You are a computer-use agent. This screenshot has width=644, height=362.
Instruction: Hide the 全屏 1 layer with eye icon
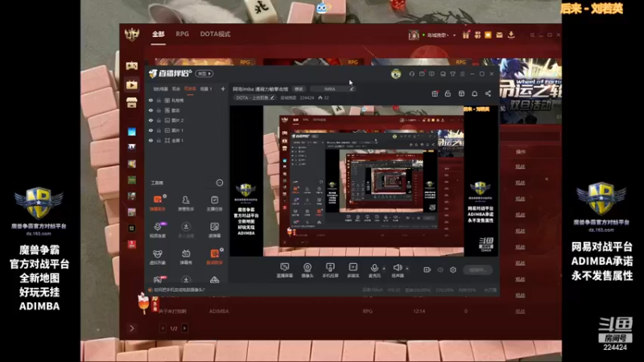coord(151,140)
